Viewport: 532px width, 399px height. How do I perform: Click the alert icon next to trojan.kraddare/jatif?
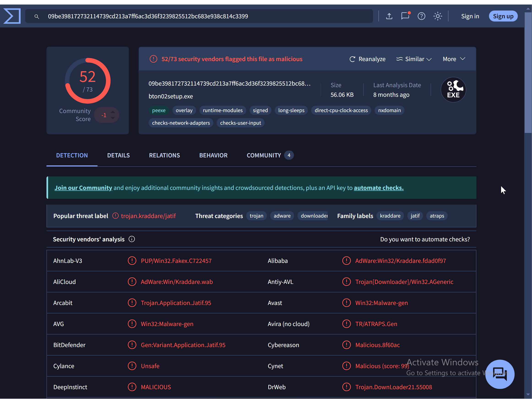click(115, 216)
